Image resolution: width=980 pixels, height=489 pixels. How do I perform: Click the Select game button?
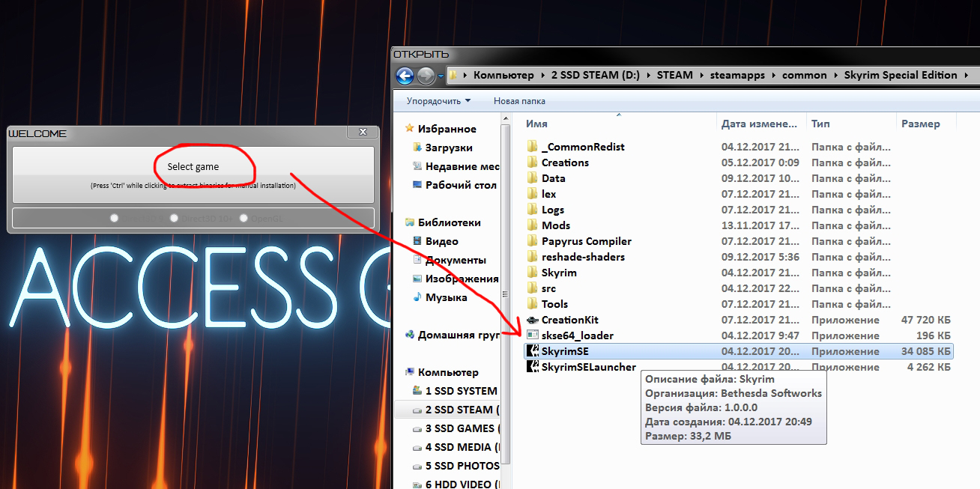click(193, 174)
